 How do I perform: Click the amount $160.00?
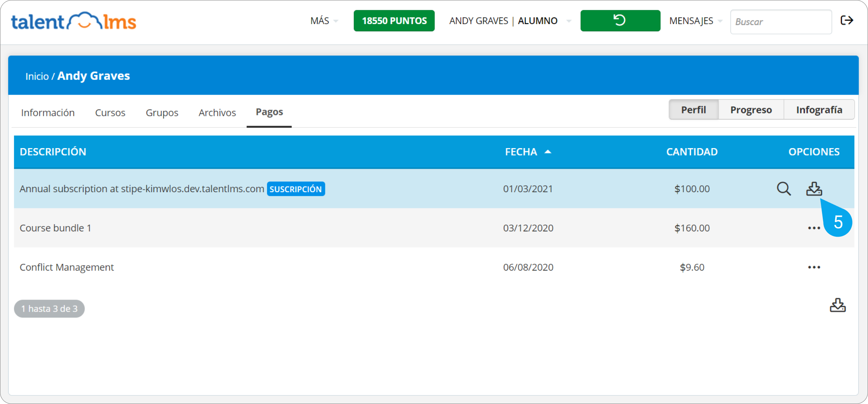click(692, 228)
